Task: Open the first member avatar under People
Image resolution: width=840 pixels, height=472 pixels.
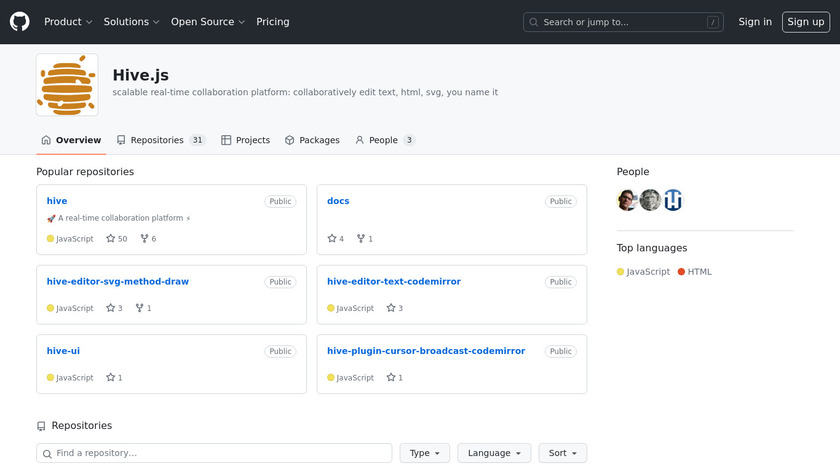Action: [x=627, y=200]
